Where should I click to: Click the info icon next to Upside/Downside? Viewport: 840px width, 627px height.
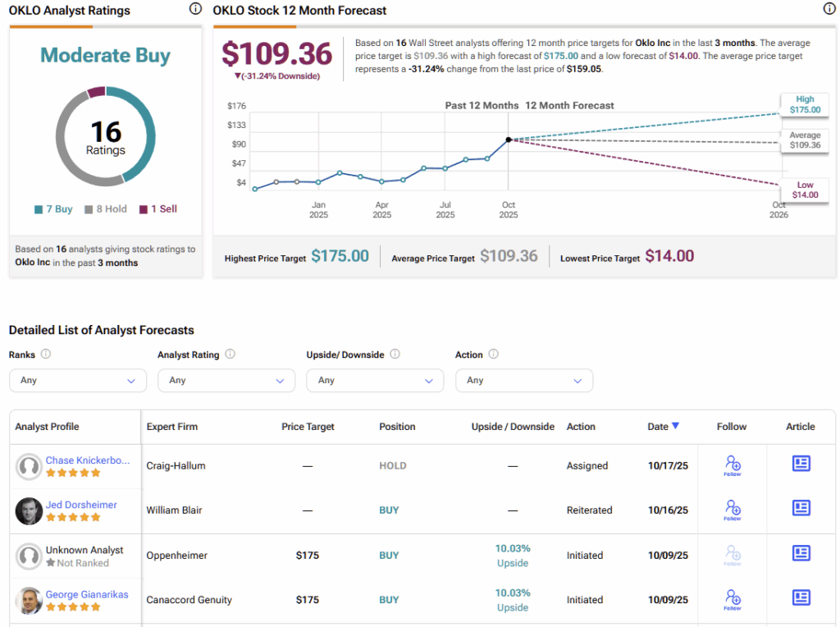[395, 355]
